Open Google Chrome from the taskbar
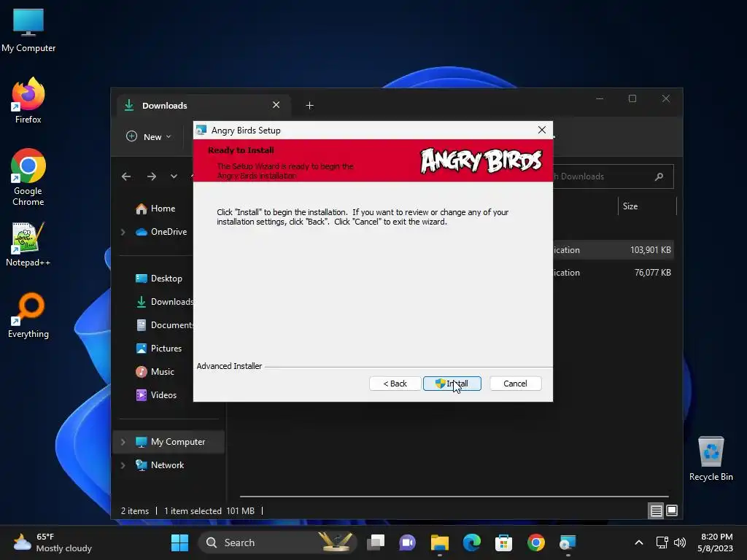This screenshot has height=560, width=747. pos(536,542)
